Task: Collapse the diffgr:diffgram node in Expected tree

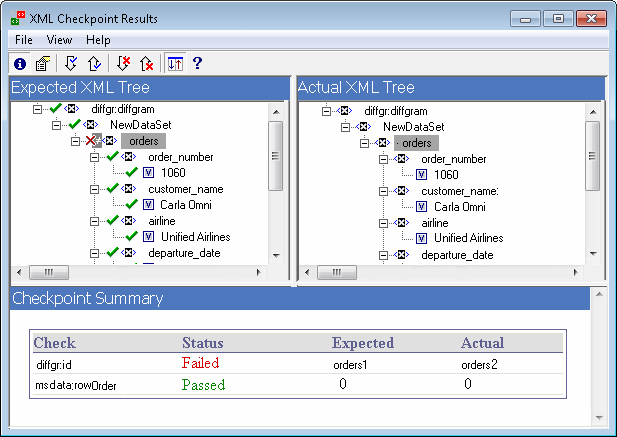Action: [x=38, y=110]
